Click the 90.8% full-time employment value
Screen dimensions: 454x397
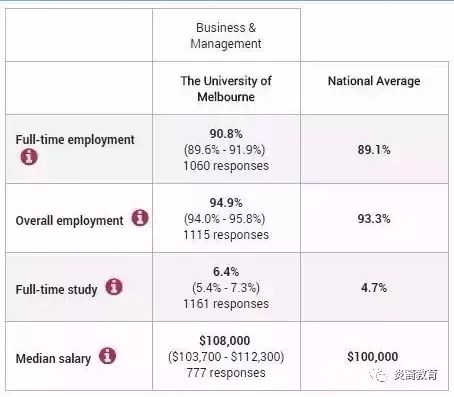pos(226,134)
